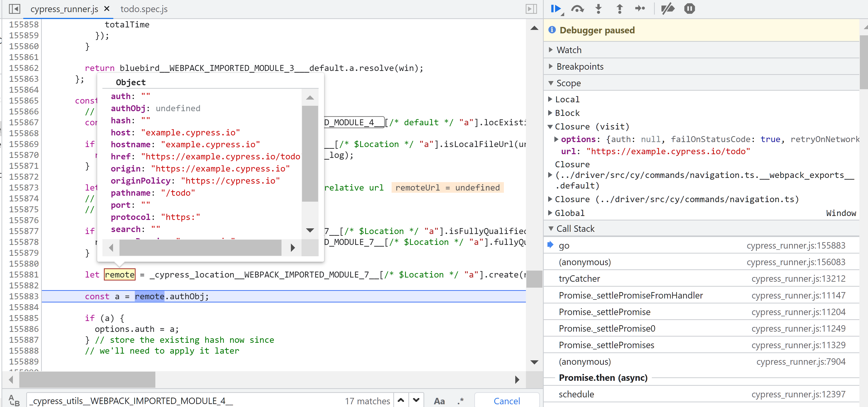Viewport: 868px width, 407px height.
Task: Close the cypress_runner.js tab
Action: tap(107, 9)
